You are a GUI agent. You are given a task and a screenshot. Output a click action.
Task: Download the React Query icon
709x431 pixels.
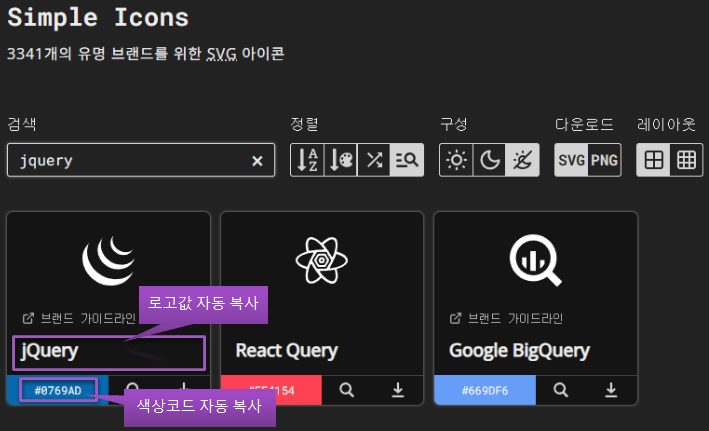tap(398, 390)
